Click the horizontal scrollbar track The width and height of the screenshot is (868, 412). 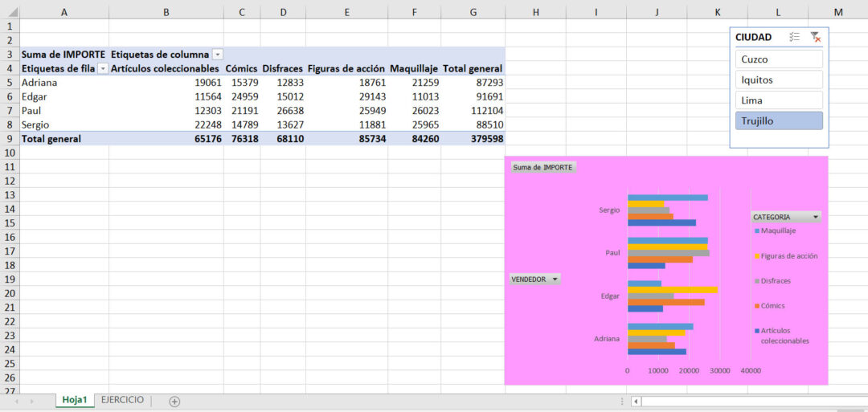pyautogui.click(x=753, y=402)
